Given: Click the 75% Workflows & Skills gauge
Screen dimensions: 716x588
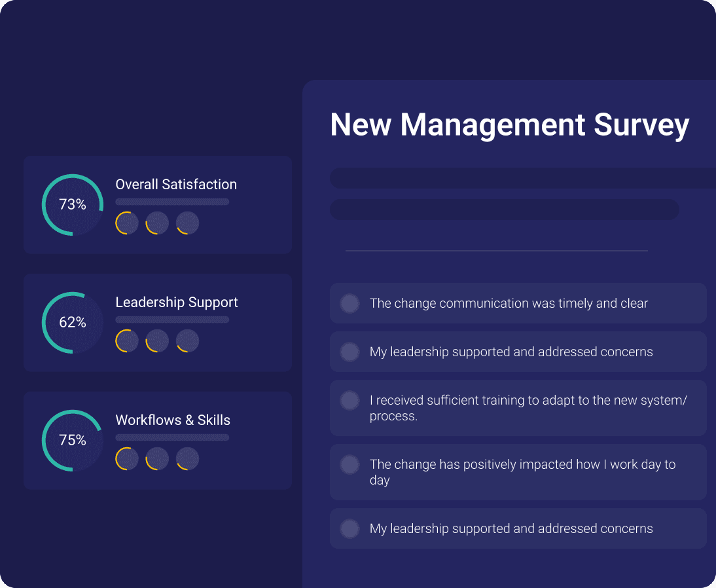Looking at the screenshot, I should tap(73, 441).
